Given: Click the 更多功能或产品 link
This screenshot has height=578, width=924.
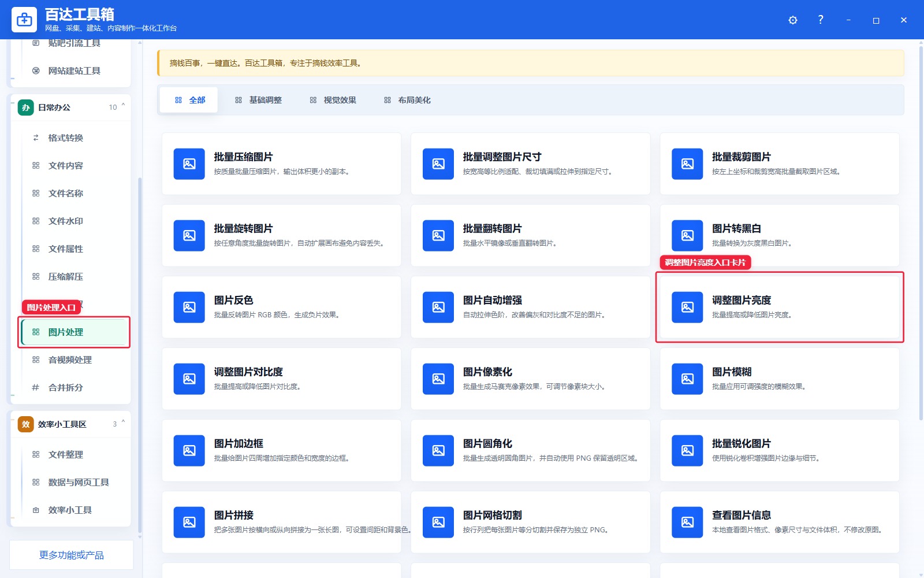Looking at the screenshot, I should 72,555.
